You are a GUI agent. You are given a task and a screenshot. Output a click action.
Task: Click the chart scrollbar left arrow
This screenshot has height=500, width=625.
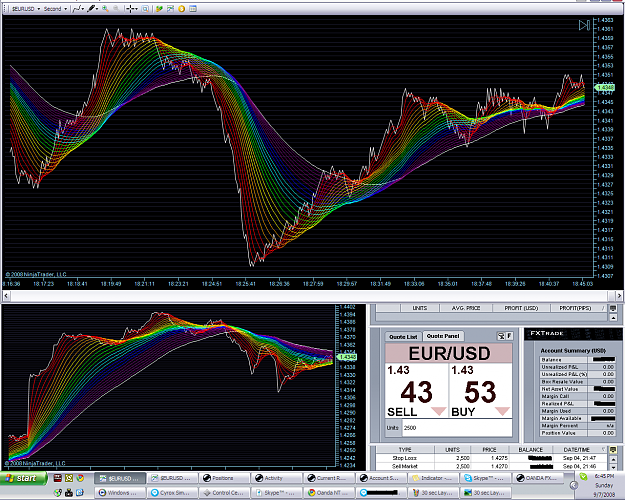point(6,296)
